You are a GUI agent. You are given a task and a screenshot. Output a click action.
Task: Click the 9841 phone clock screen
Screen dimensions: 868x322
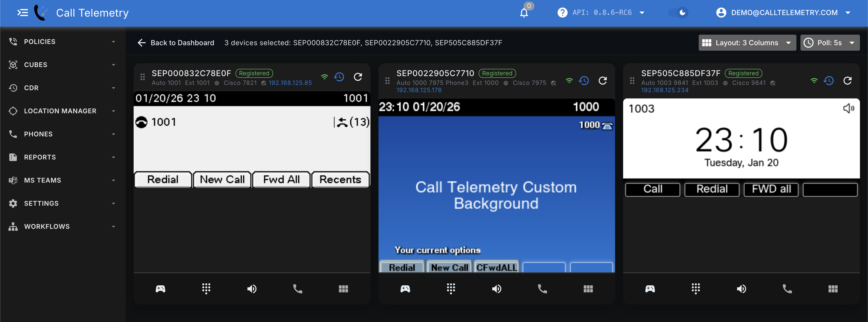click(741, 138)
